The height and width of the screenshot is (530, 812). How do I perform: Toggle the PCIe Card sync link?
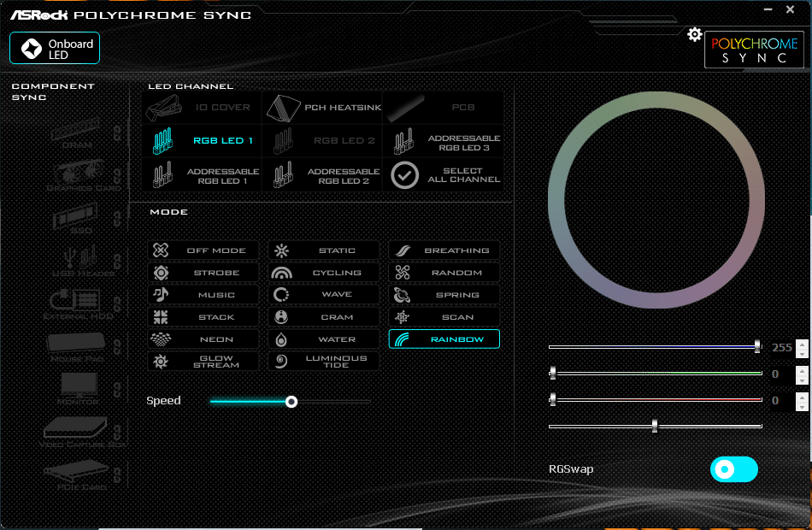(x=118, y=474)
